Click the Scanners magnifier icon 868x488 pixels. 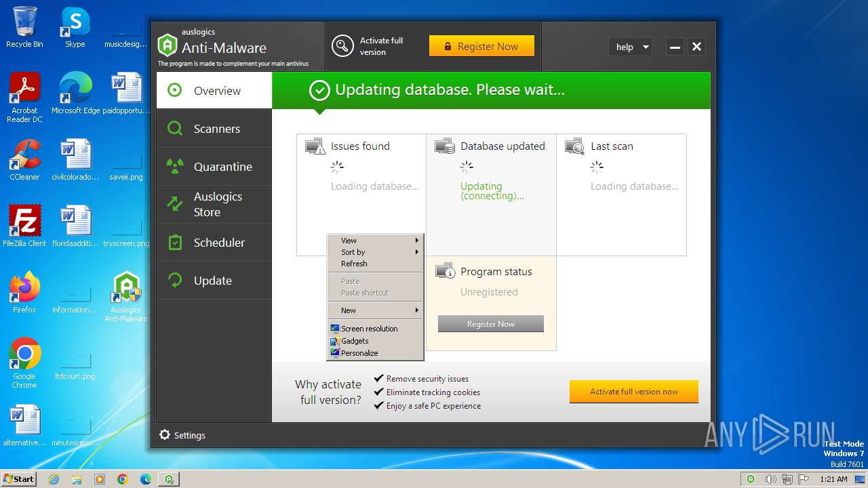[x=175, y=128]
